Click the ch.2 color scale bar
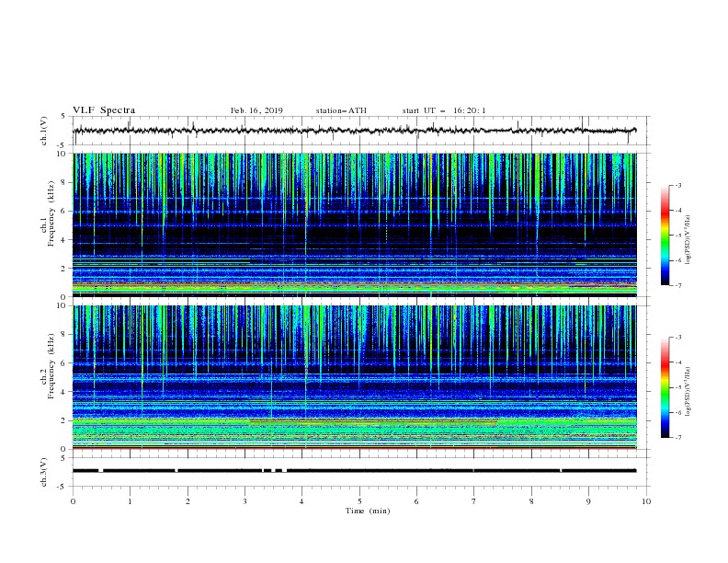The height and width of the screenshot is (563, 728). 665,387
